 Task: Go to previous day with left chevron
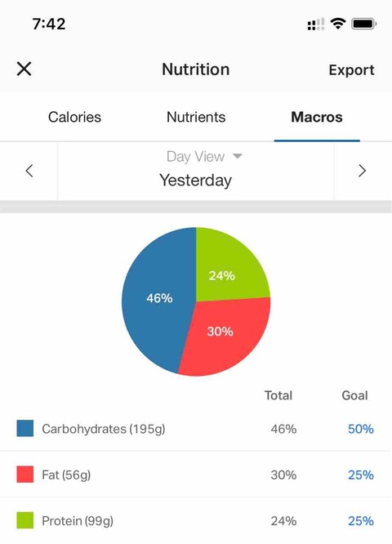click(x=29, y=171)
